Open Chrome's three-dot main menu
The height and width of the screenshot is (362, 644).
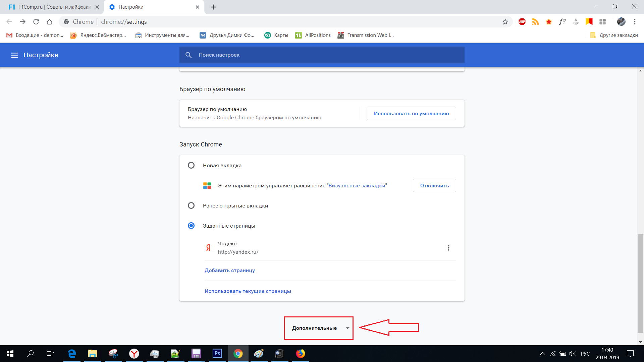click(x=635, y=22)
